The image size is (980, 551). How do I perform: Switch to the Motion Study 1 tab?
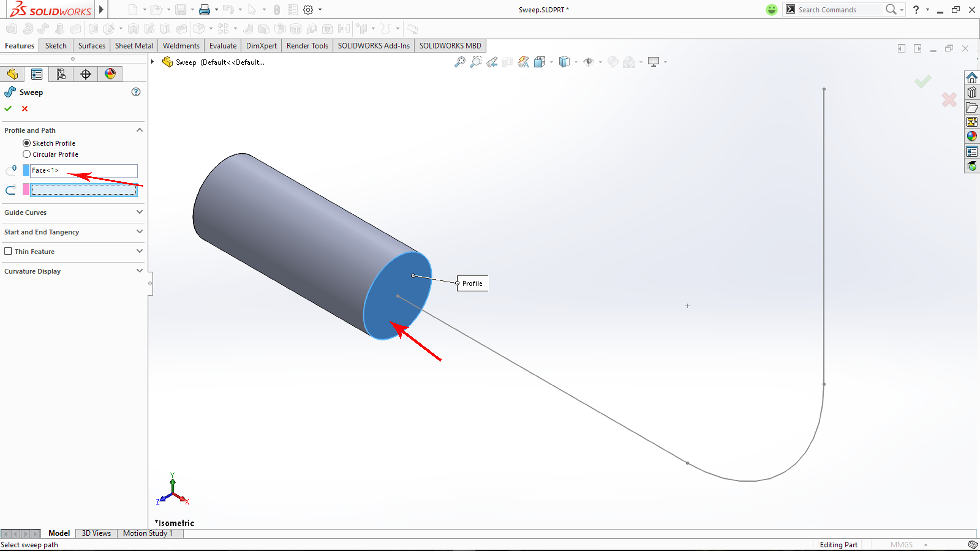[148, 533]
